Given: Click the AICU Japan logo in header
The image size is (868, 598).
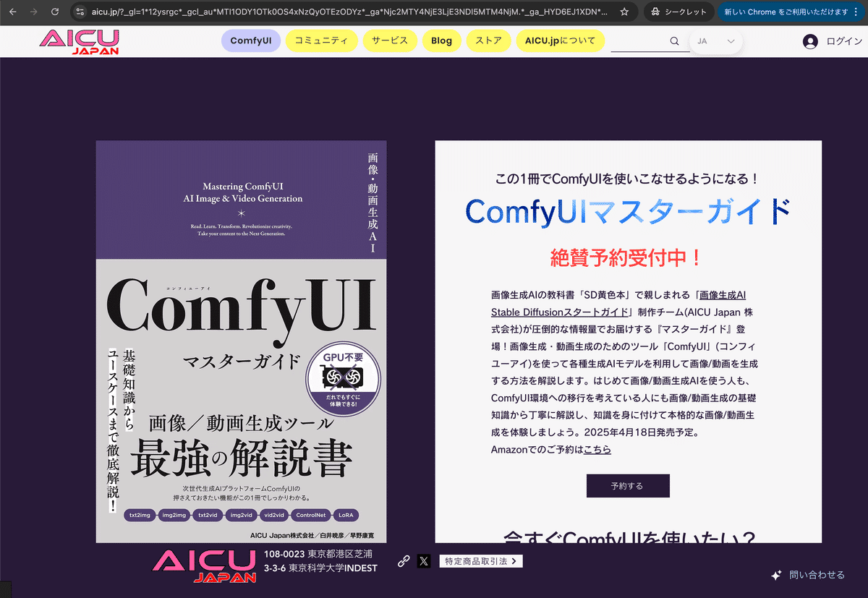Looking at the screenshot, I should pos(79,42).
